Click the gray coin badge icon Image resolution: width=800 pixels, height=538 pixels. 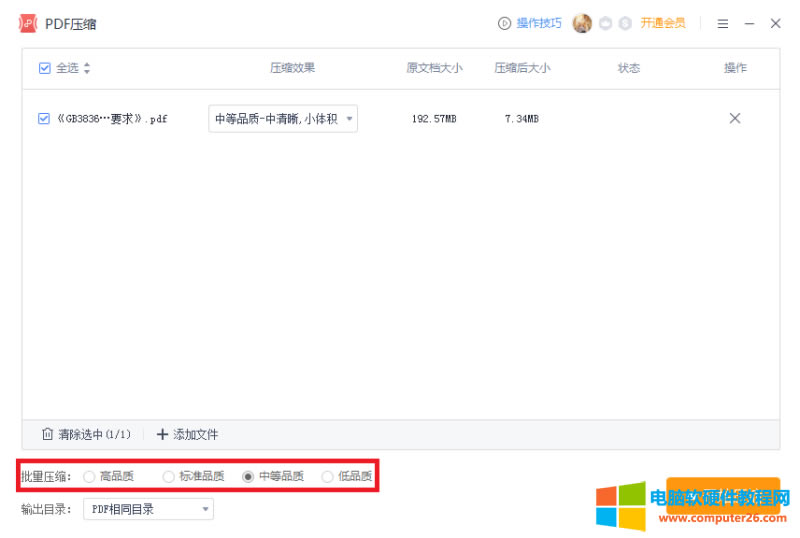tap(625, 23)
